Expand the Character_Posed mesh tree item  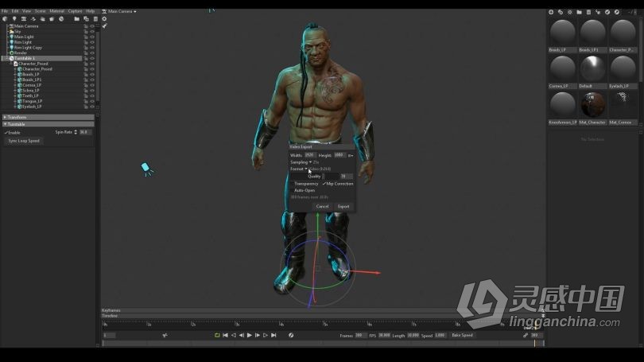click(x=16, y=69)
